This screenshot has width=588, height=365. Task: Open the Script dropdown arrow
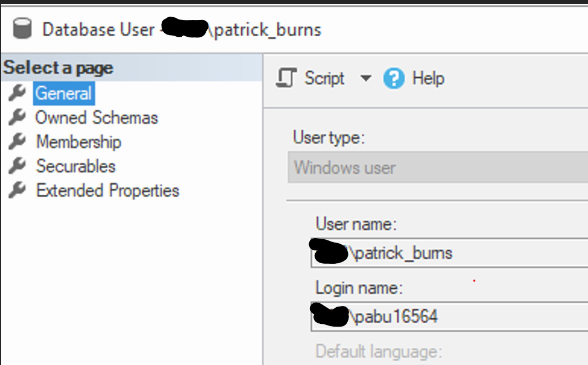point(365,78)
